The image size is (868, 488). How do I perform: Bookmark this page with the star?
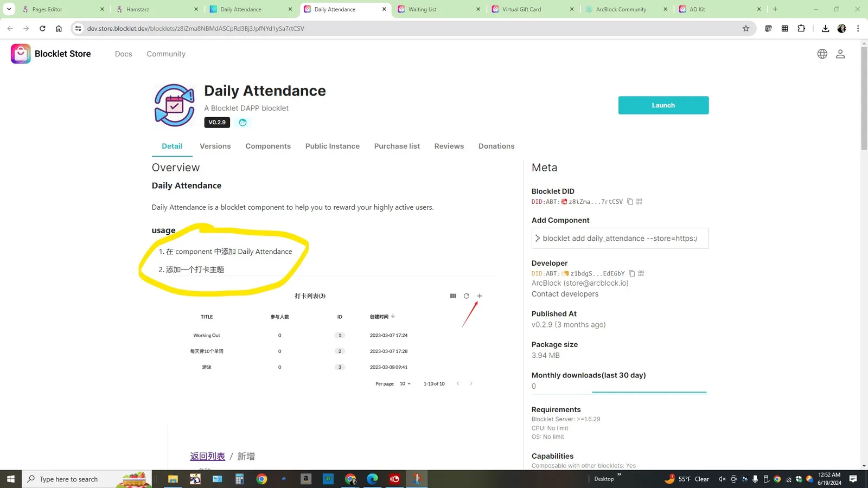pos(746,29)
